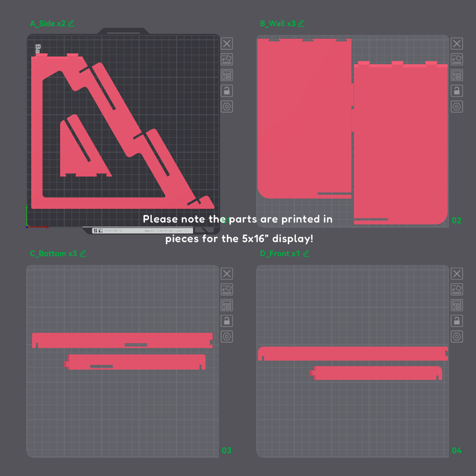Click the pencil icon beside C_Bottom x3
Image resolution: width=476 pixels, height=476 pixels.
pos(83,254)
